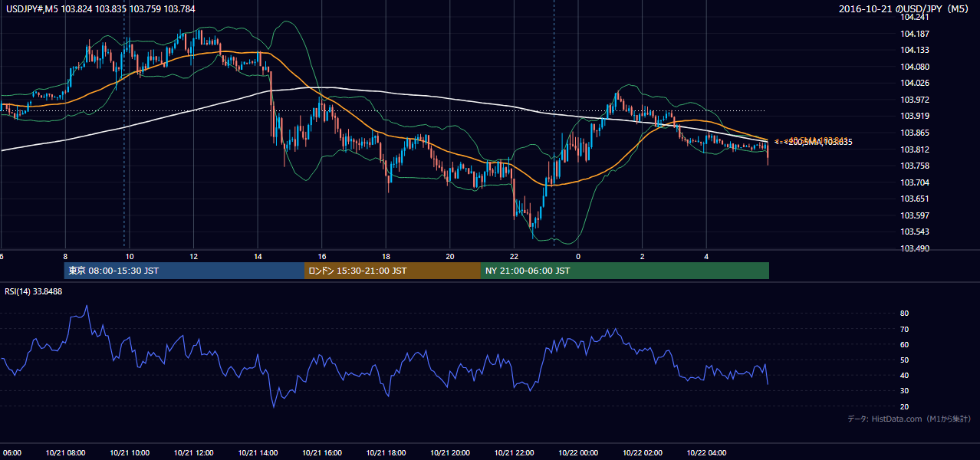Image resolution: width=980 pixels, height=460 pixels.
Task: Click hour marker 8 under price chart
Action: point(65,257)
